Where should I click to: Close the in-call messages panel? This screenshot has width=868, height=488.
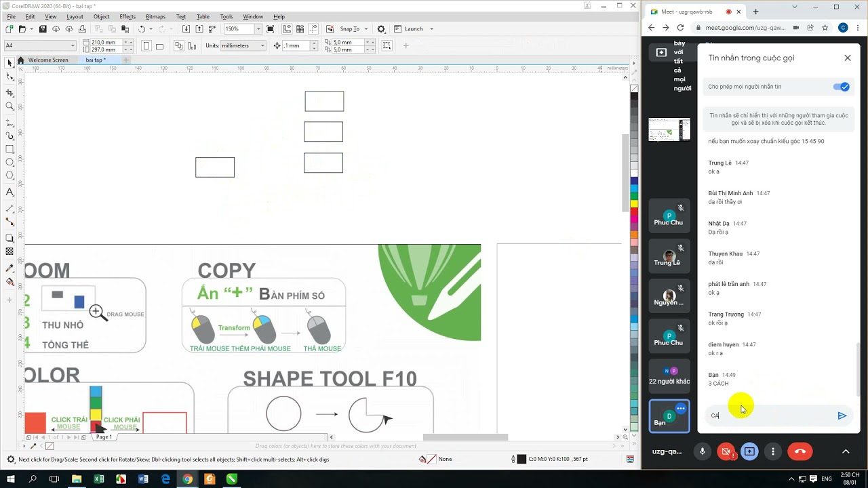point(848,58)
